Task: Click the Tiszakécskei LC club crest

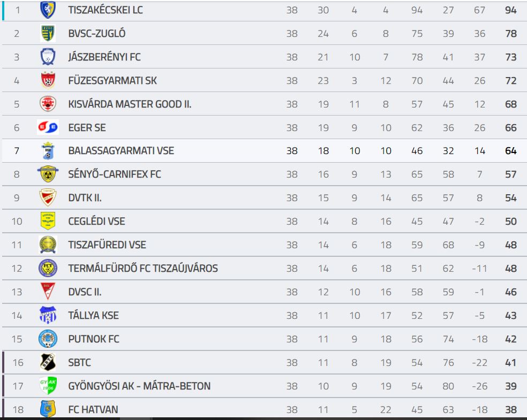Action: [x=48, y=10]
